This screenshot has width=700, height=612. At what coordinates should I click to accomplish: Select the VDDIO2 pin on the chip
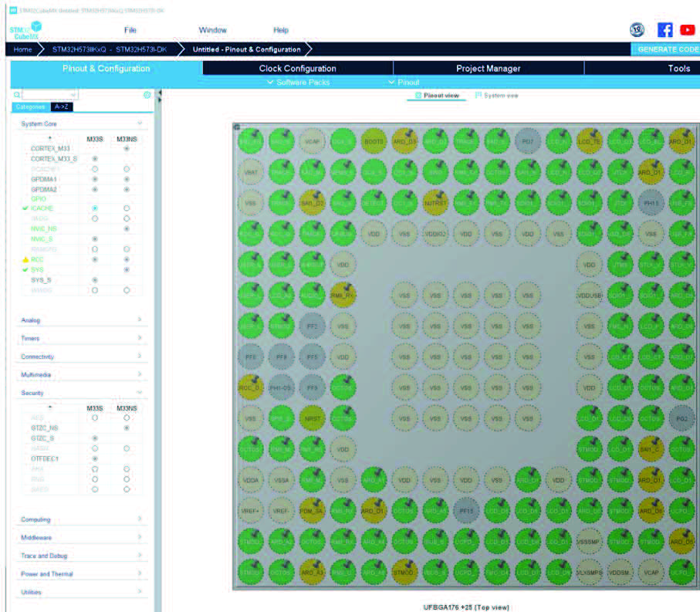tap(435, 234)
